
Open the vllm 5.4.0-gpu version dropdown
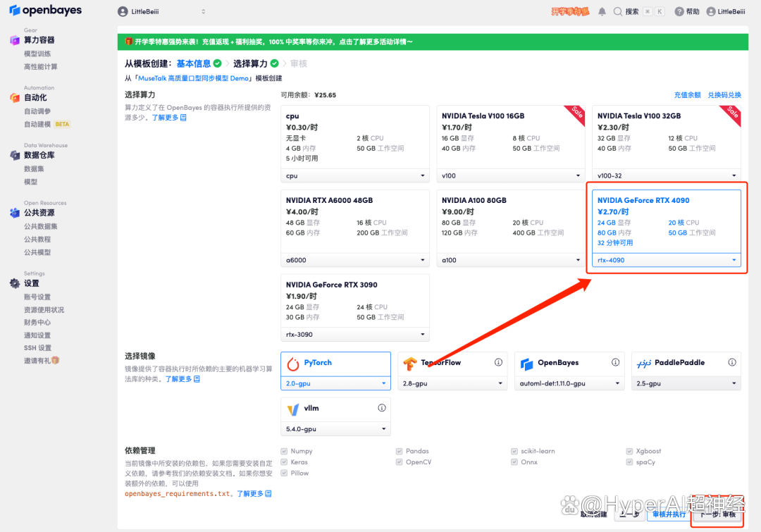point(336,430)
